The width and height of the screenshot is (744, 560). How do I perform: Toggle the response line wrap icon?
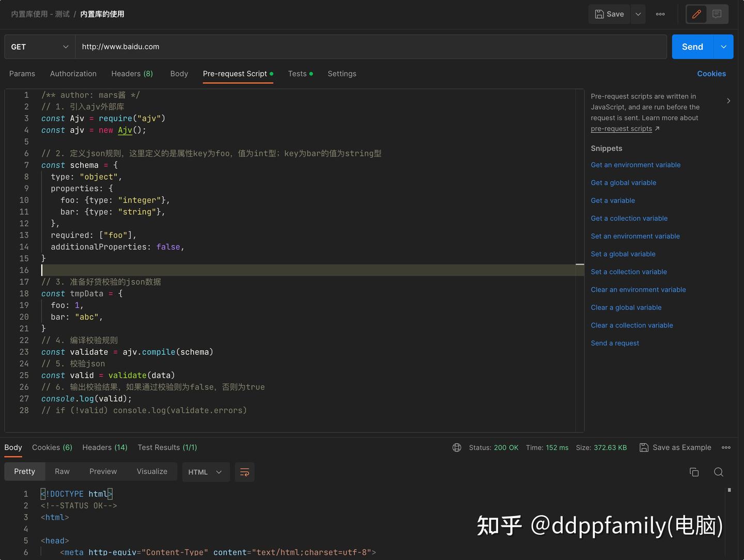pos(244,472)
